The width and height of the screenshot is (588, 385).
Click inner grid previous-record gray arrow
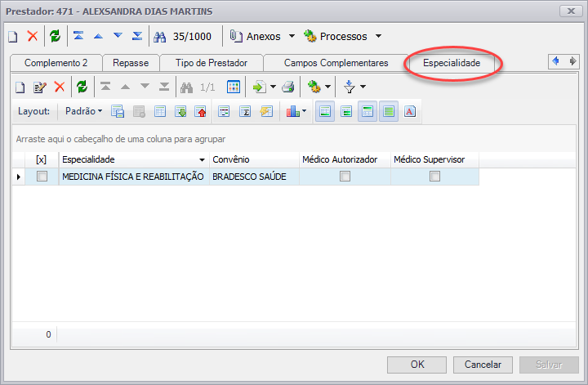coord(125,87)
